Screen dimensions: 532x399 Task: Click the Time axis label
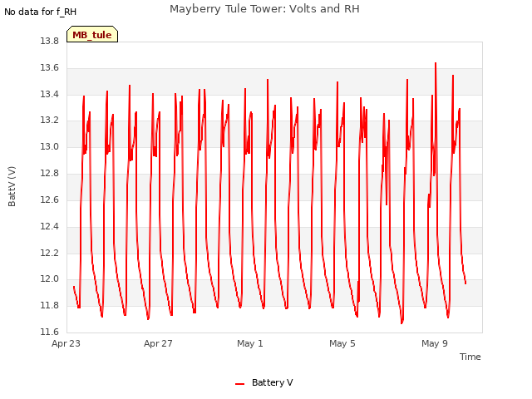click(470, 357)
